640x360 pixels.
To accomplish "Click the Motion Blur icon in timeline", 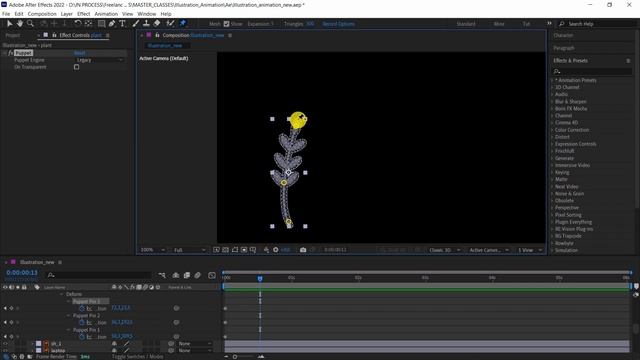I will click(x=198, y=276).
